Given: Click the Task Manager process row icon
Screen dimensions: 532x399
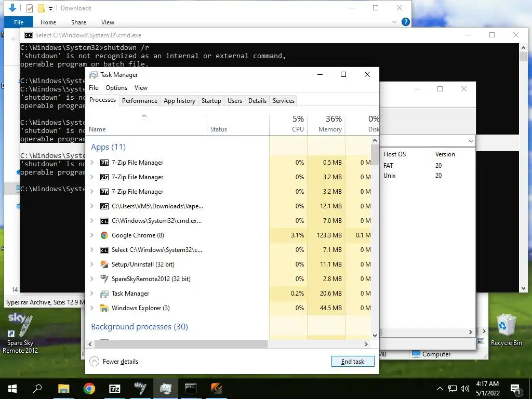Looking at the screenshot, I should (104, 294).
